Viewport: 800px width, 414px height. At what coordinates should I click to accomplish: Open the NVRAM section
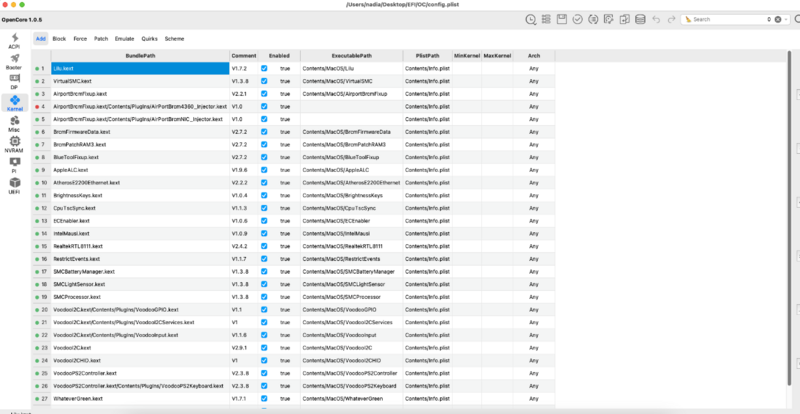coord(14,145)
